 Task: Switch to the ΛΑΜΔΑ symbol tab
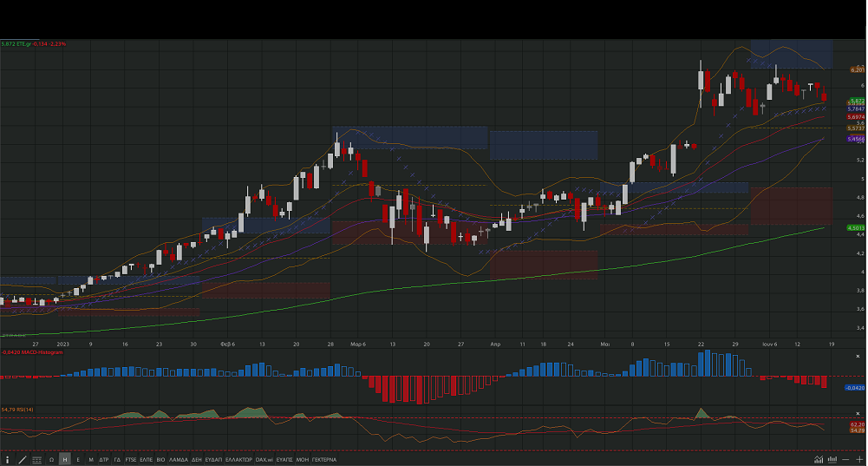point(179,459)
